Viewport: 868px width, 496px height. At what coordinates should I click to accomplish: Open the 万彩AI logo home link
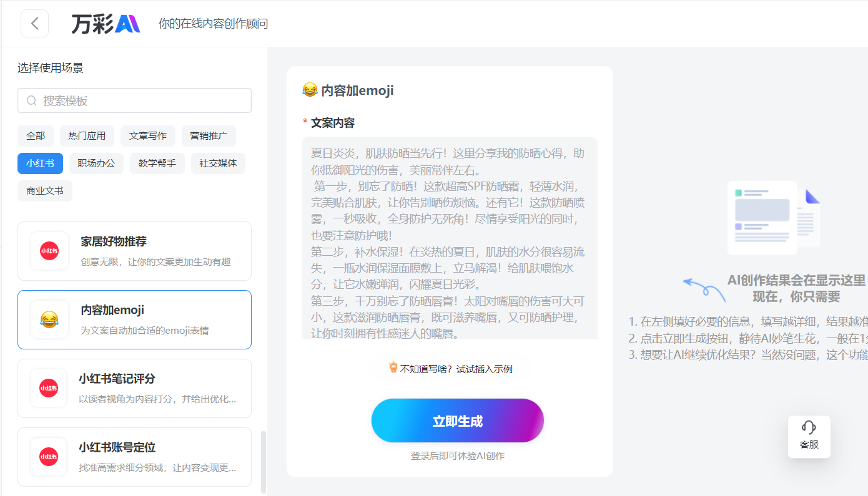point(106,24)
